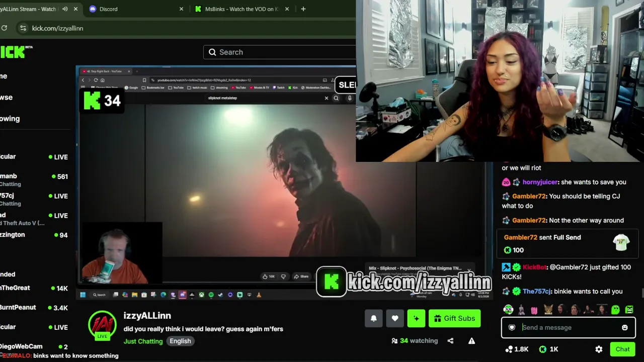The image size is (644, 362).
Task: Reload the kick.com page
Action: [4, 28]
